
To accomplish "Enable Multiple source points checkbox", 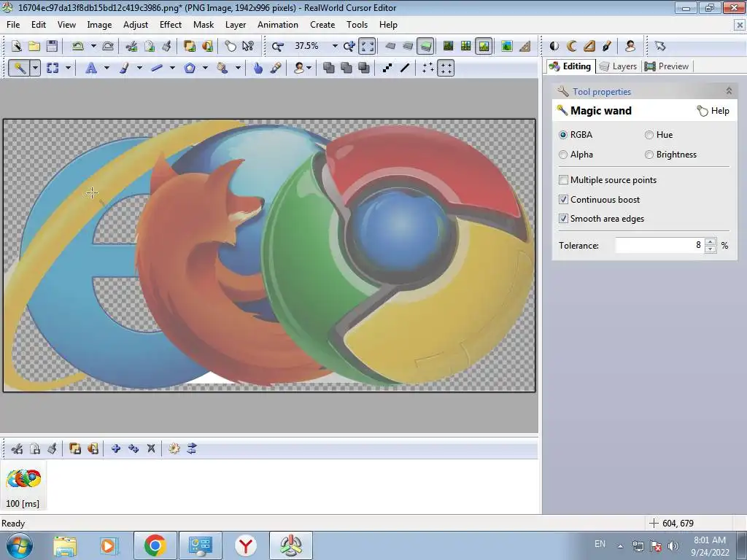I will 564,180.
